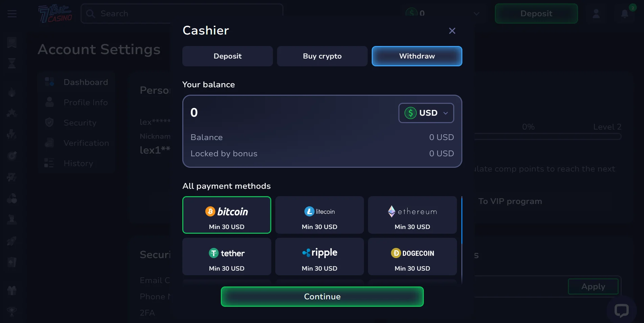
Task: Click the trophy sidebar icon
Action: coord(12,311)
